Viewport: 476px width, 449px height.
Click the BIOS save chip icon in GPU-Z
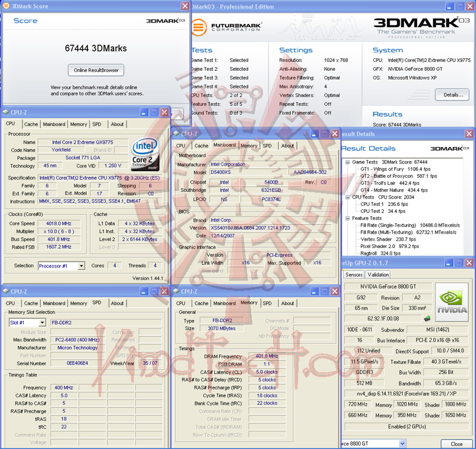click(x=427, y=319)
